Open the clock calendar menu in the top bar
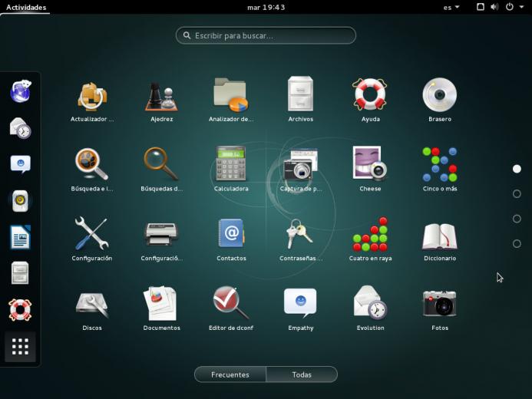 pyautogui.click(x=266, y=7)
